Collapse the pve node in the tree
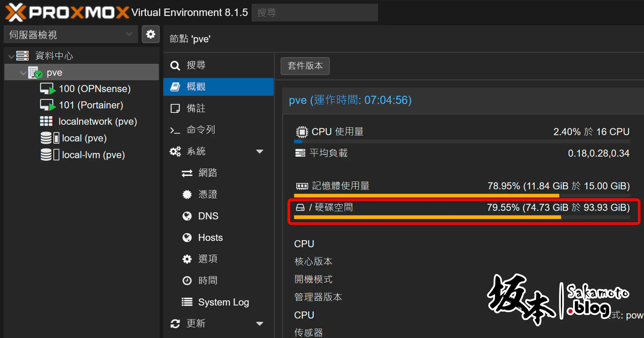Screen dimensions: 644x338 click(23, 73)
